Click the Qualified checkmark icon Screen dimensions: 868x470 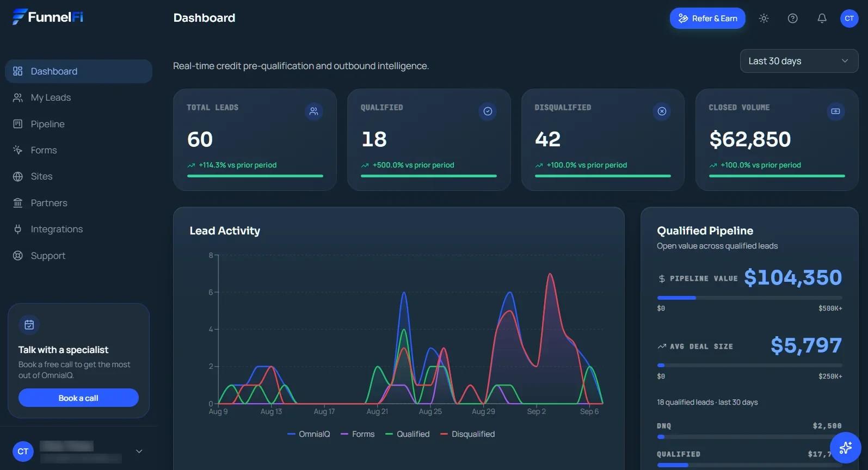pos(488,112)
